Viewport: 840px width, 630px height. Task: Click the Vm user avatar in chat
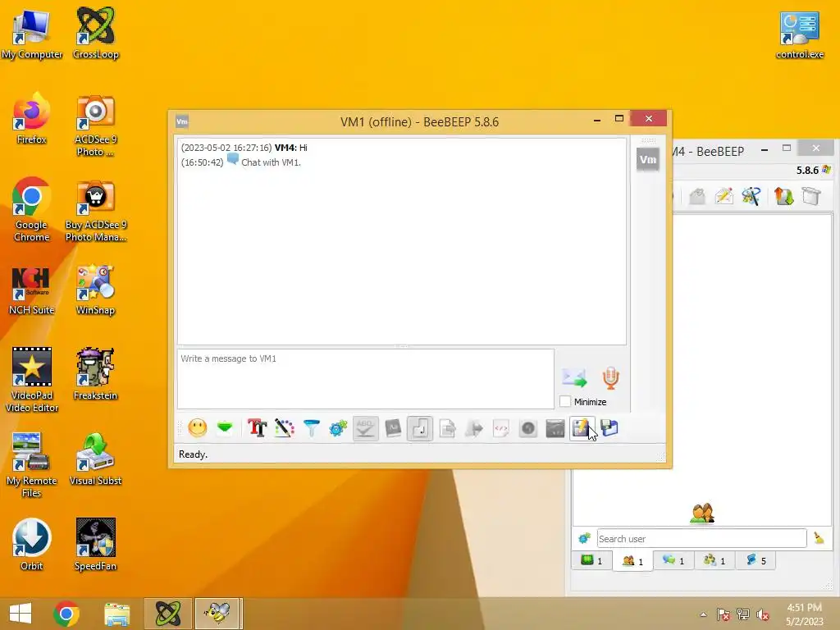(648, 160)
